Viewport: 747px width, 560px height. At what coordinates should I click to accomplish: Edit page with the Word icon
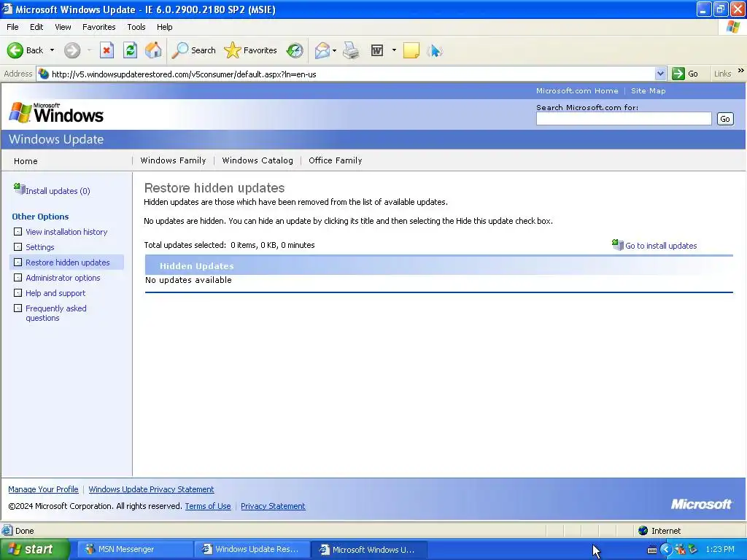click(x=377, y=50)
